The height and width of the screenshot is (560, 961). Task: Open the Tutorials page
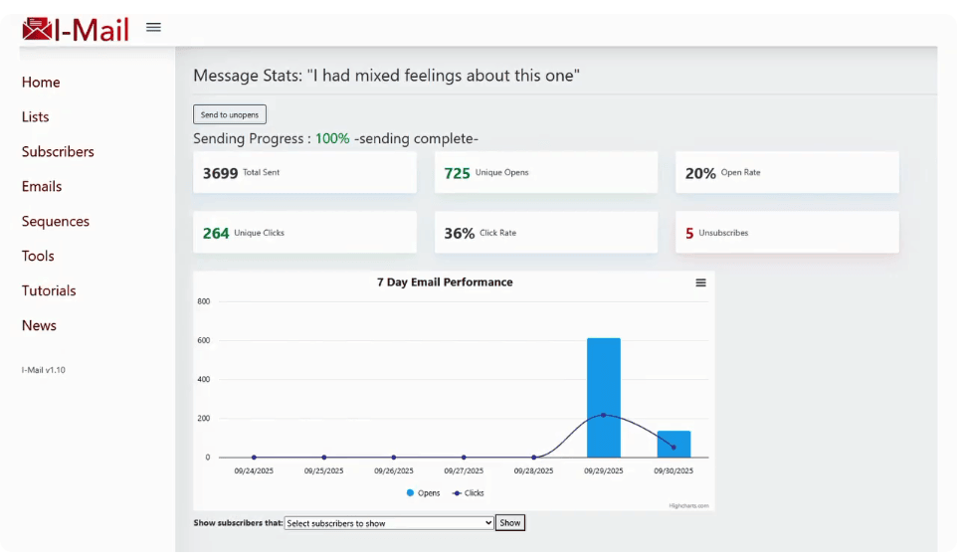pos(49,291)
